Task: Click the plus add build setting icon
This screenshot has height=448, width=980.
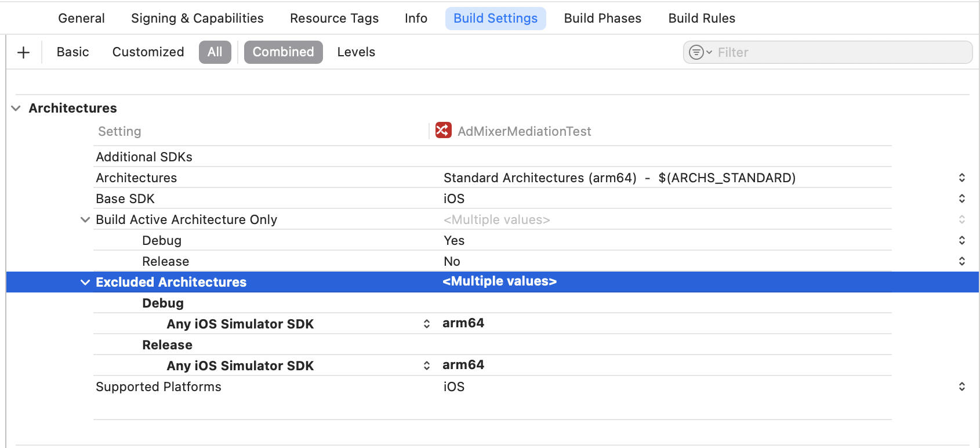Action: [x=24, y=53]
